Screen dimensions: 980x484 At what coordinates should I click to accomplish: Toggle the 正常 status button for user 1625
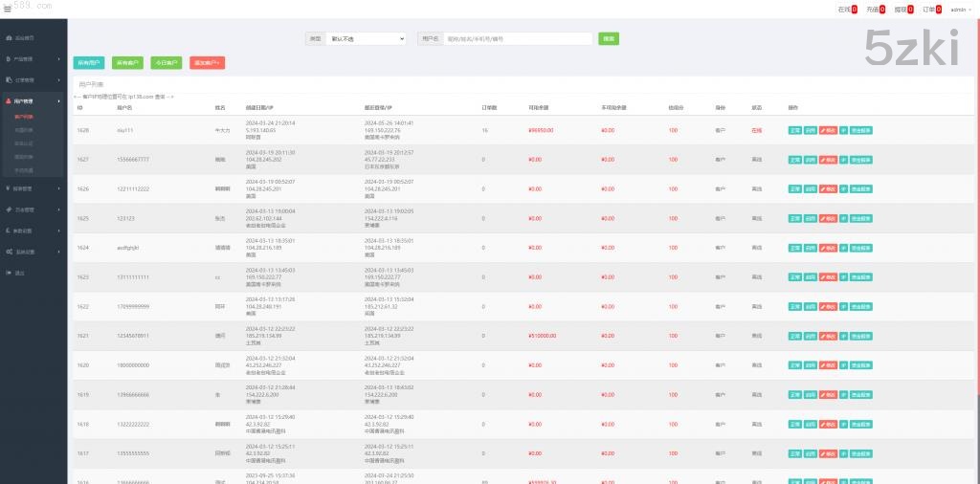794,218
